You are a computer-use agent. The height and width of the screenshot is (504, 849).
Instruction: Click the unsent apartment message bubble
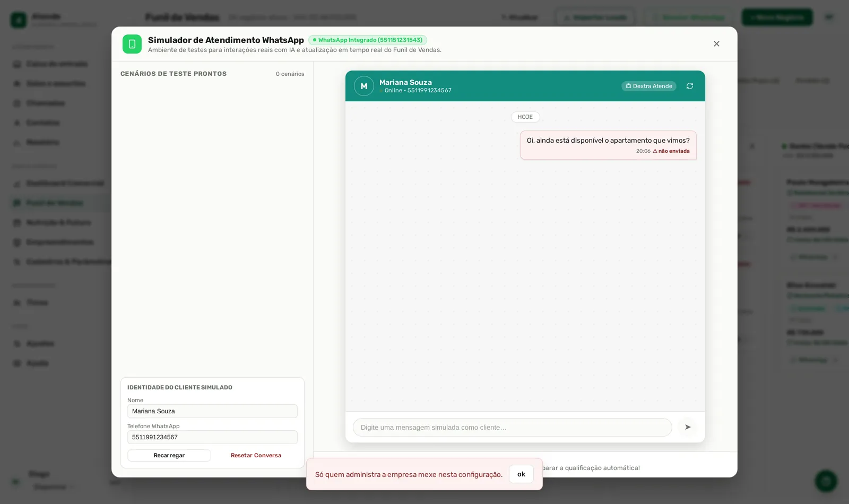[x=608, y=145]
